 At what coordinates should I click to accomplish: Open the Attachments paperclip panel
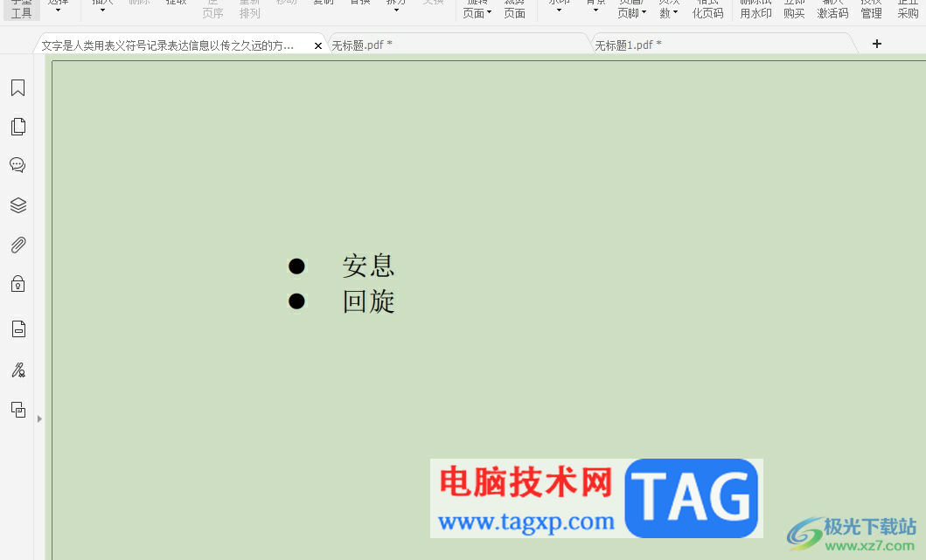tap(18, 245)
